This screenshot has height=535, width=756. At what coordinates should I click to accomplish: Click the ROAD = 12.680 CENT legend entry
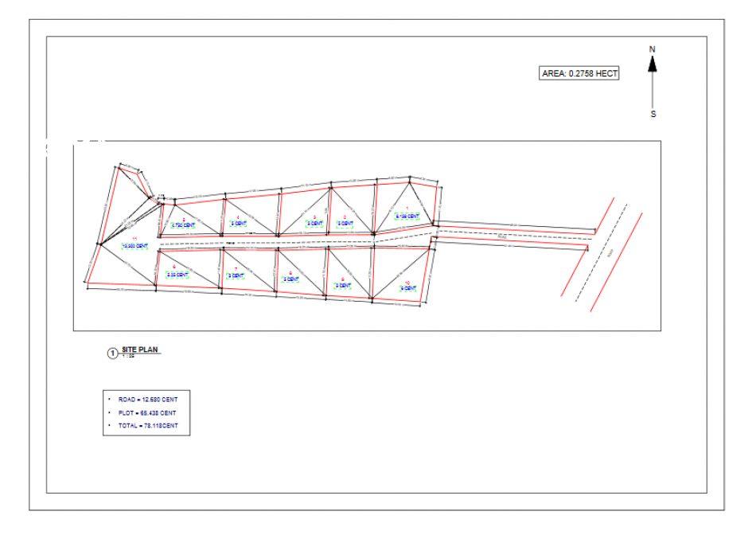[x=142, y=398]
